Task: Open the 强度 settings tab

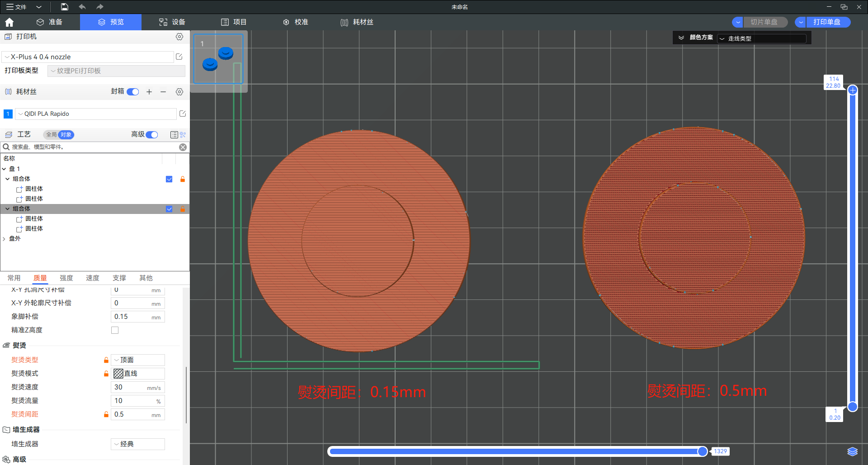Action: [x=66, y=278]
